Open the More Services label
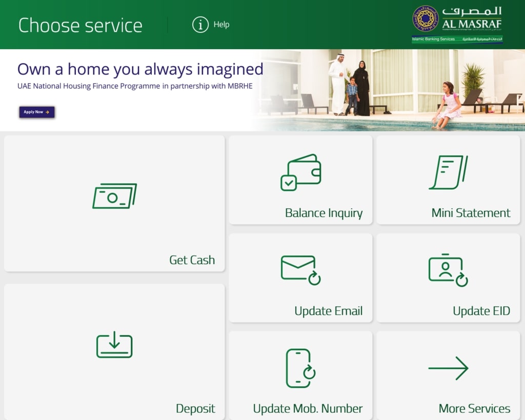The width and height of the screenshot is (525, 420). pyautogui.click(x=474, y=409)
